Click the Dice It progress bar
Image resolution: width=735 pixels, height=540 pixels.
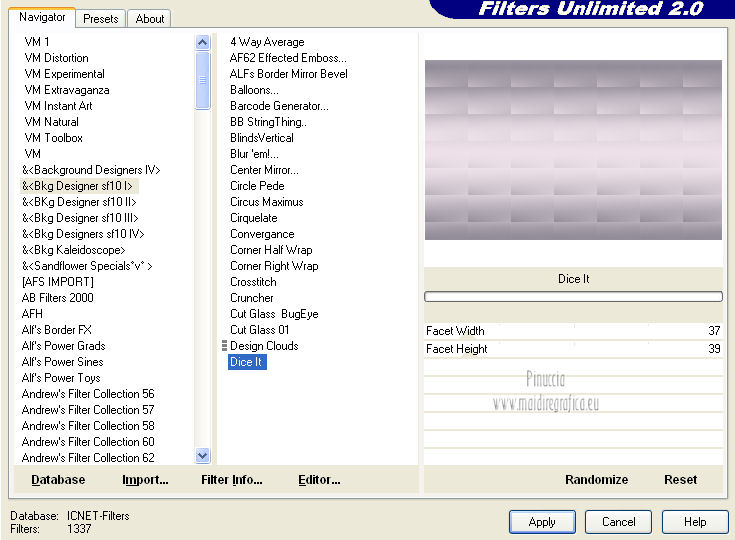coord(573,297)
